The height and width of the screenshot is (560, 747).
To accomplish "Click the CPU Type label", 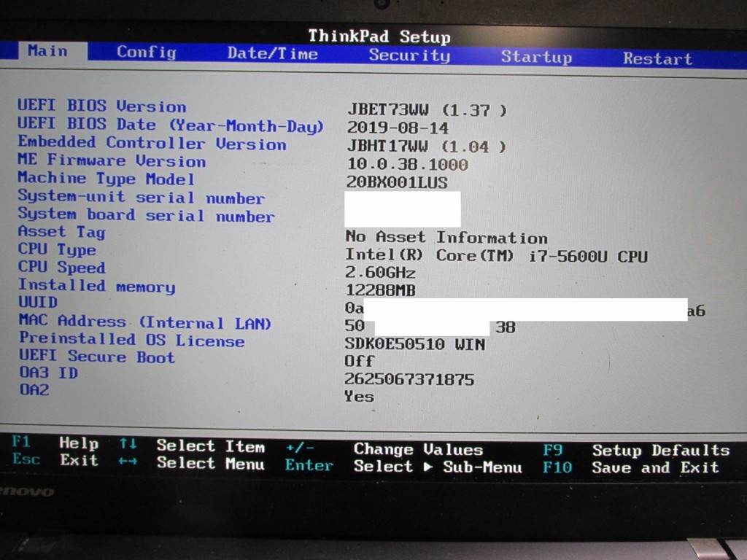I will pos(57,249).
